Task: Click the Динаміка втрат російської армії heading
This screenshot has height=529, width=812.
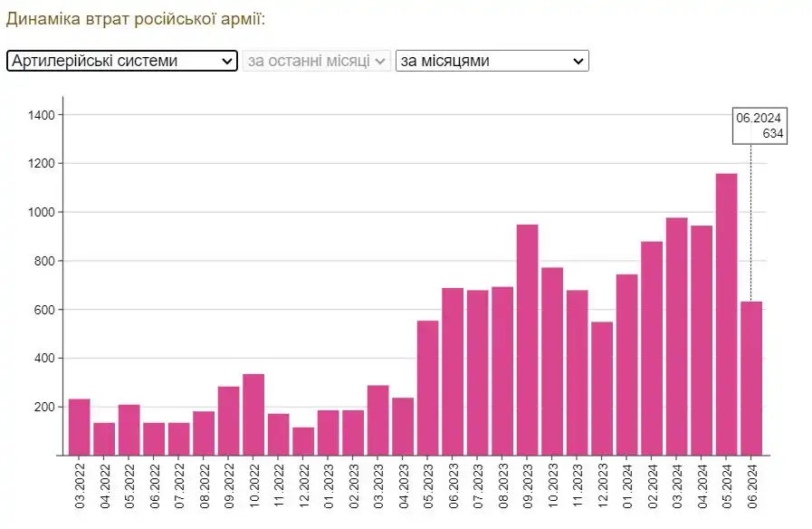Action: [x=136, y=19]
